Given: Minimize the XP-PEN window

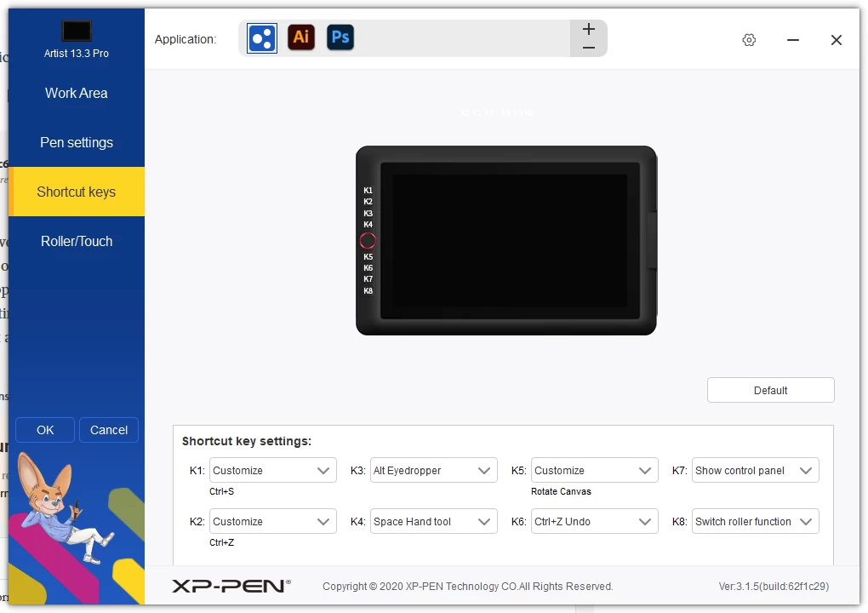Looking at the screenshot, I should pyautogui.click(x=793, y=40).
